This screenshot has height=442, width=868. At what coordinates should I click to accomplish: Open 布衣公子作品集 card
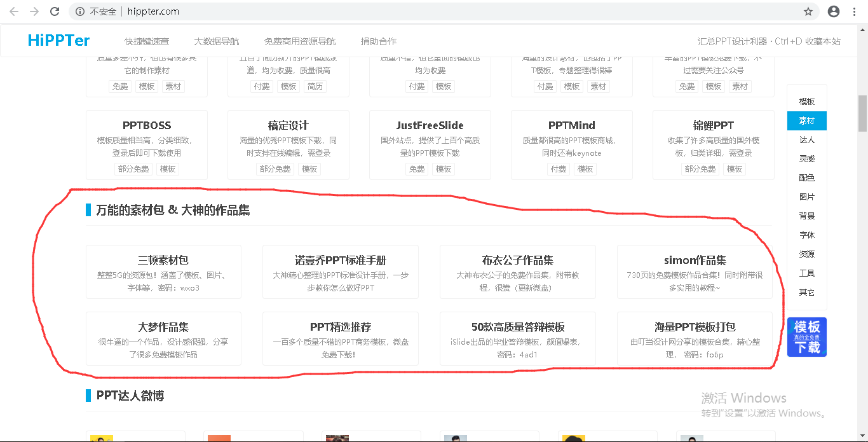[518, 272]
